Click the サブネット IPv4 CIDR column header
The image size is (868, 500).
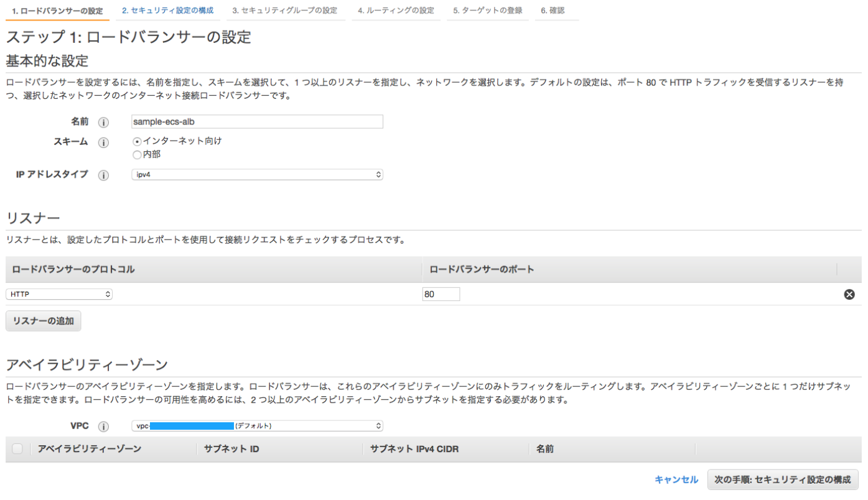[x=414, y=448]
